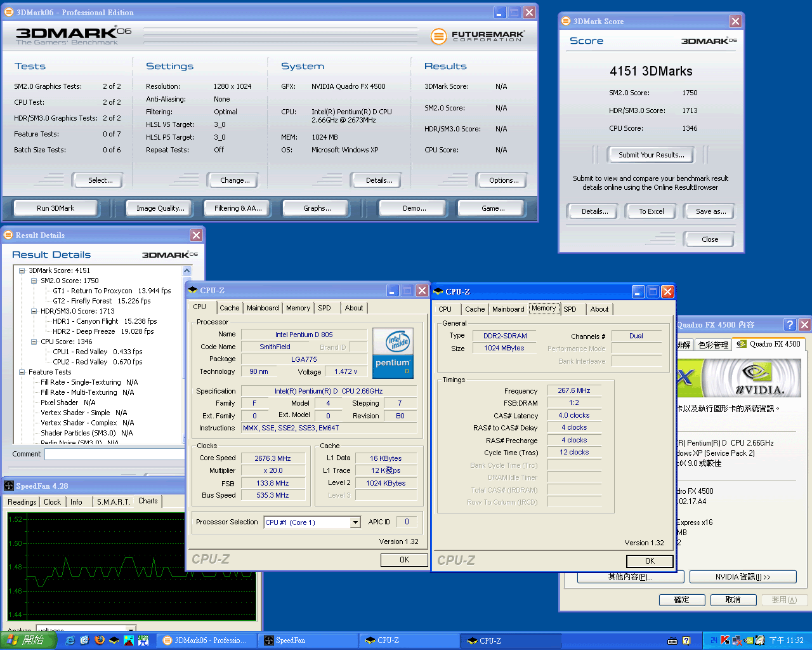Click Submit Your Results... button

(651, 155)
